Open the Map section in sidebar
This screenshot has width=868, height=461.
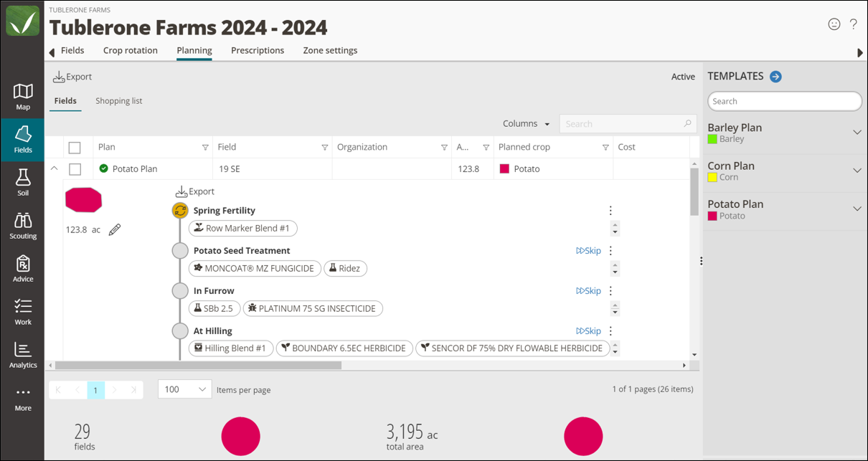coord(23,97)
